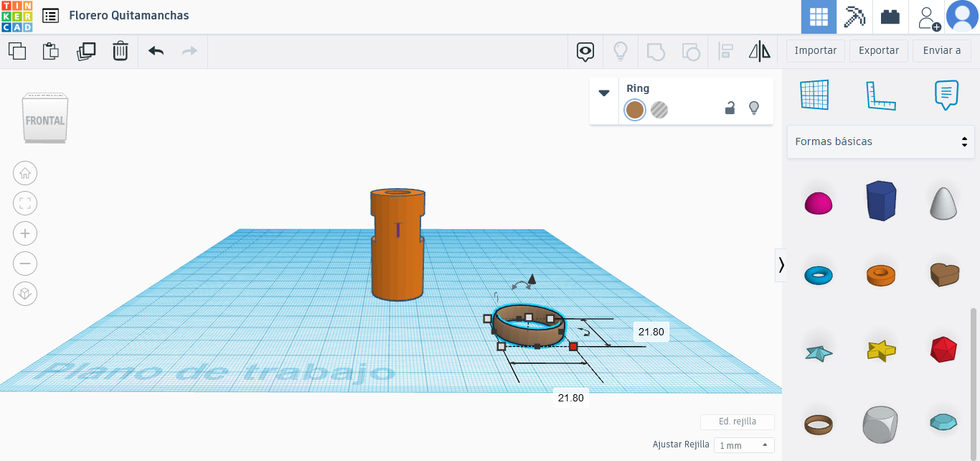Undo the last action

coord(156,51)
